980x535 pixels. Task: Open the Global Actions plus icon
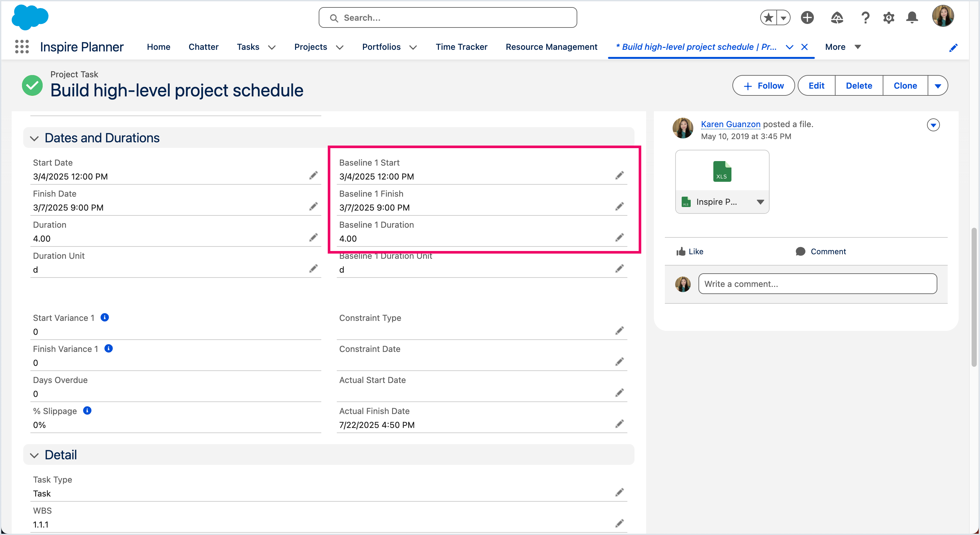(x=807, y=17)
